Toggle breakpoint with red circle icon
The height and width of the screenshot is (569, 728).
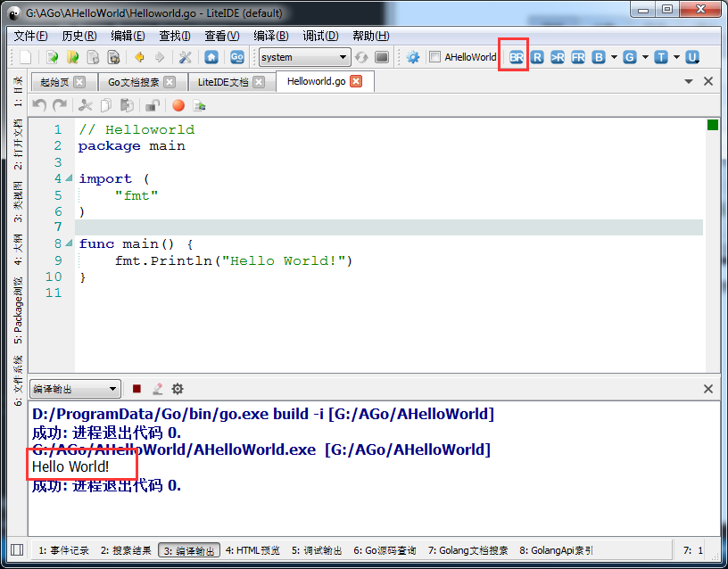tap(178, 105)
